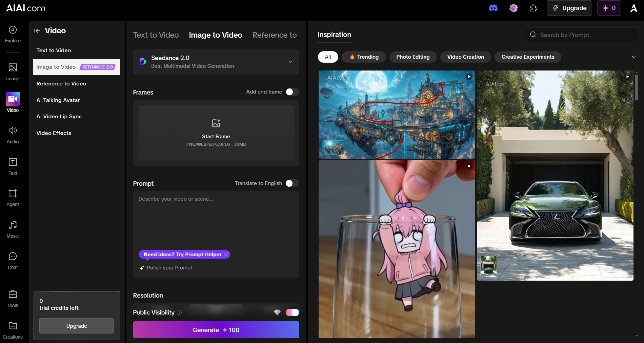Open the credits balance button showing 0
The height and width of the screenshot is (343, 644).
tap(609, 8)
